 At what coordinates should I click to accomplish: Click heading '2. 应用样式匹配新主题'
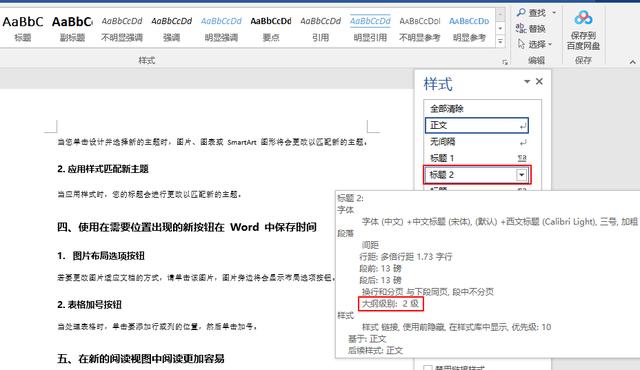click(x=103, y=169)
